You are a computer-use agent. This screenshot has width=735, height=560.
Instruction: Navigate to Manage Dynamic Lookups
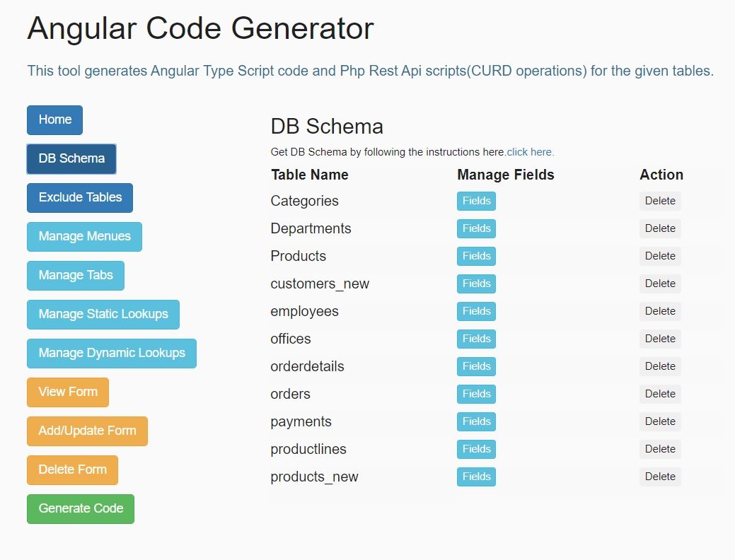(x=112, y=354)
